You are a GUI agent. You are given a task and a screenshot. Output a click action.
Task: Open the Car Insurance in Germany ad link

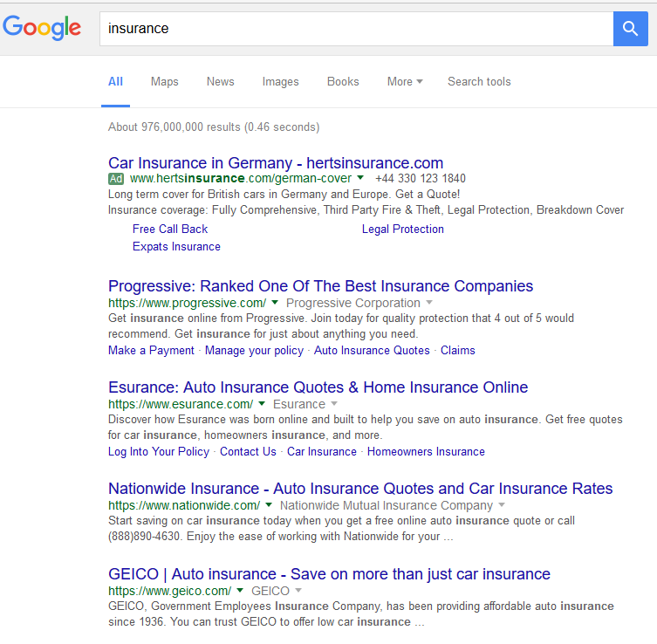pos(276,162)
